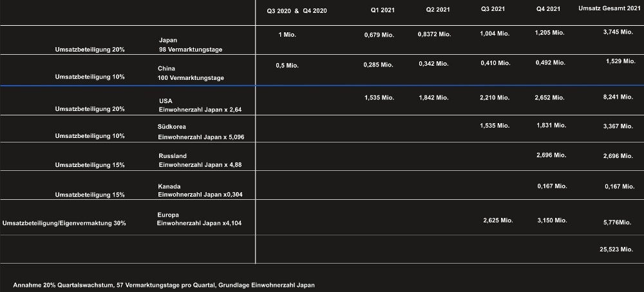Click China's Q1 2021 value 0,285 Mio.
The width and height of the screenshot is (644, 292).
378,64
